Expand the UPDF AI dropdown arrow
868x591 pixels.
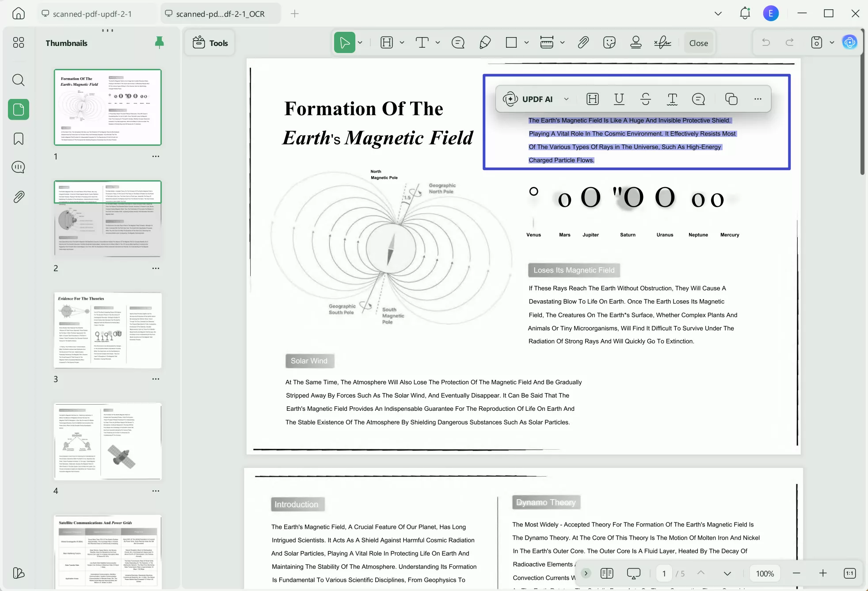(x=567, y=99)
